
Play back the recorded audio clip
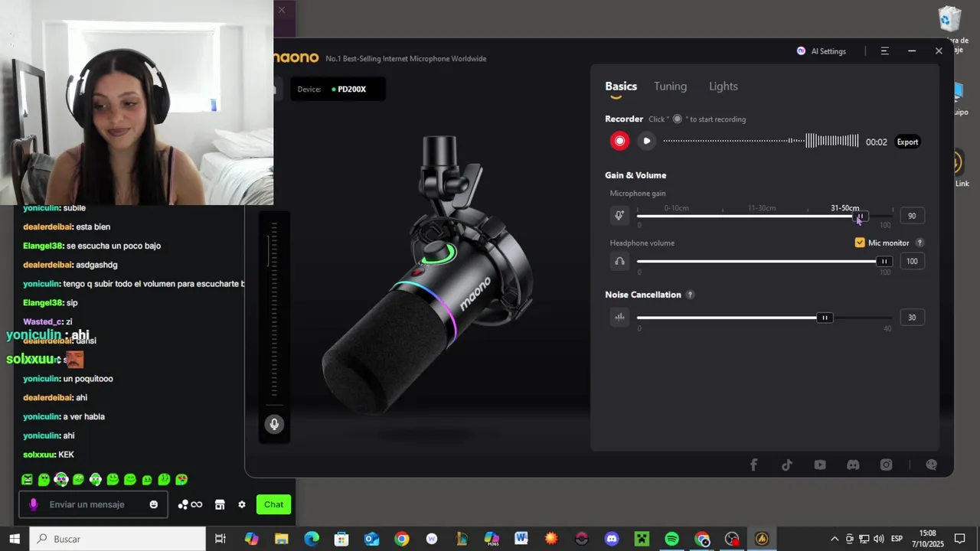647,141
